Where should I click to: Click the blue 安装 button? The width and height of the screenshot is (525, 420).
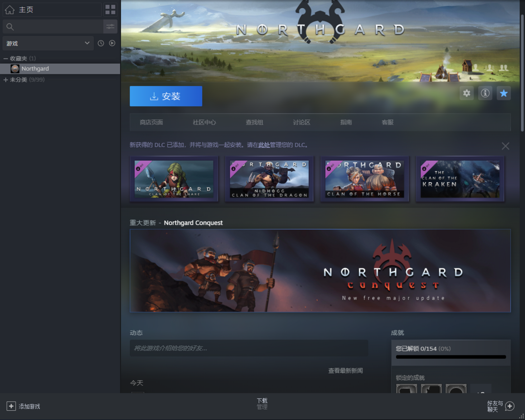pyautogui.click(x=166, y=96)
